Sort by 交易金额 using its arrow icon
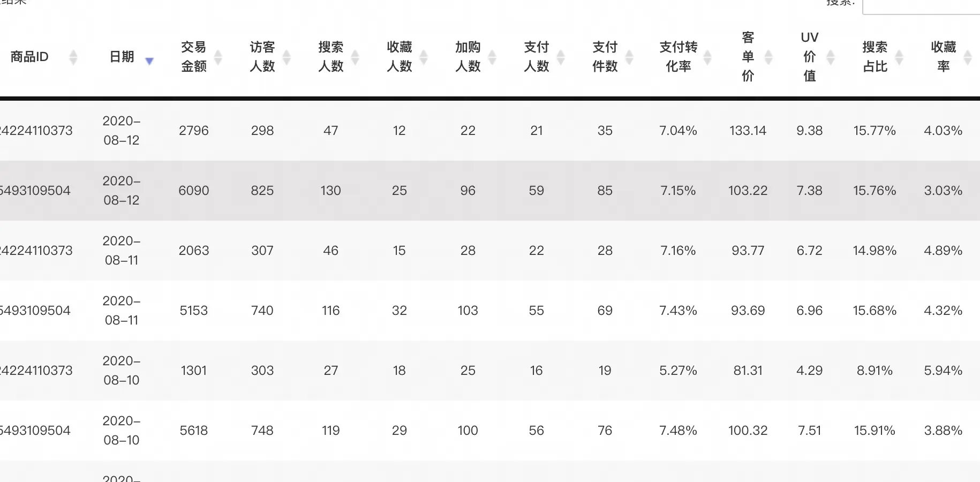The height and width of the screenshot is (482, 980). pyautogui.click(x=218, y=57)
